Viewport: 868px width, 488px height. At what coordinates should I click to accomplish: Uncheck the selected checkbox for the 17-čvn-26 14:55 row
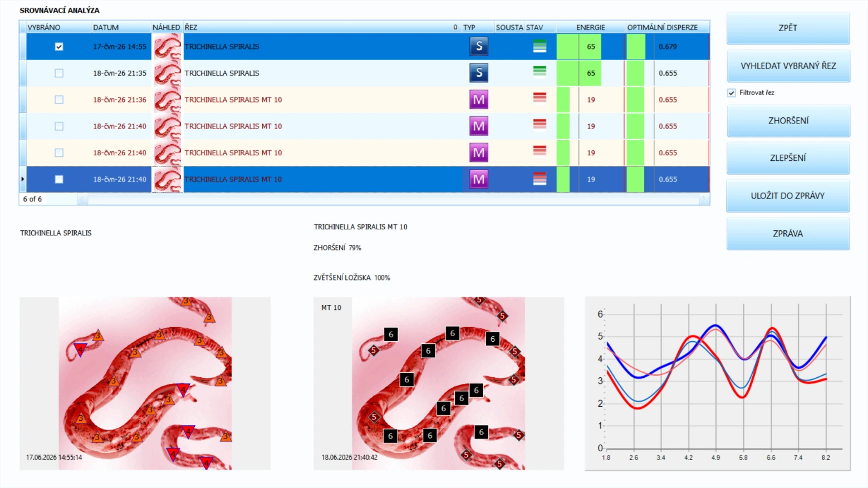tap(59, 47)
